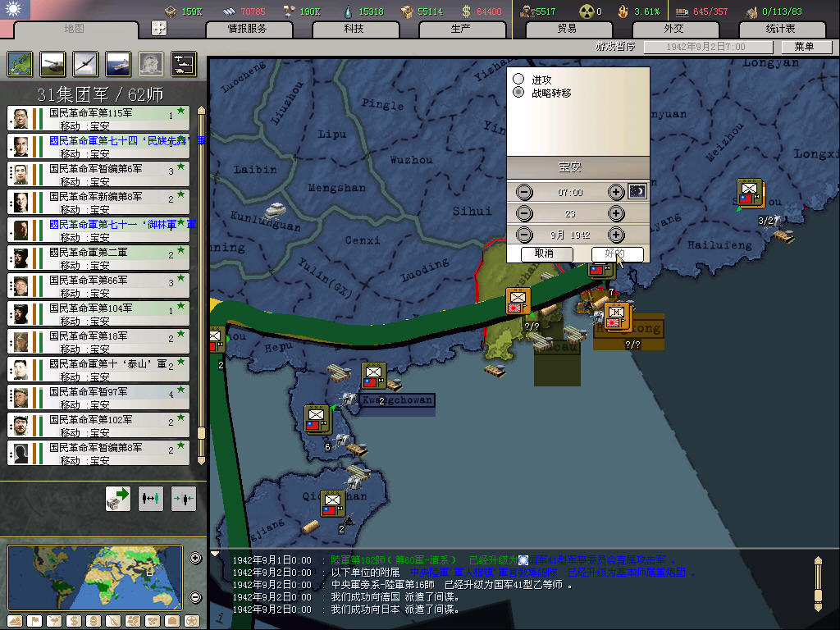Toggle the night moon icon in the order dialog
This screenshot has height=630, width=840.
click(x=637, y=192)
